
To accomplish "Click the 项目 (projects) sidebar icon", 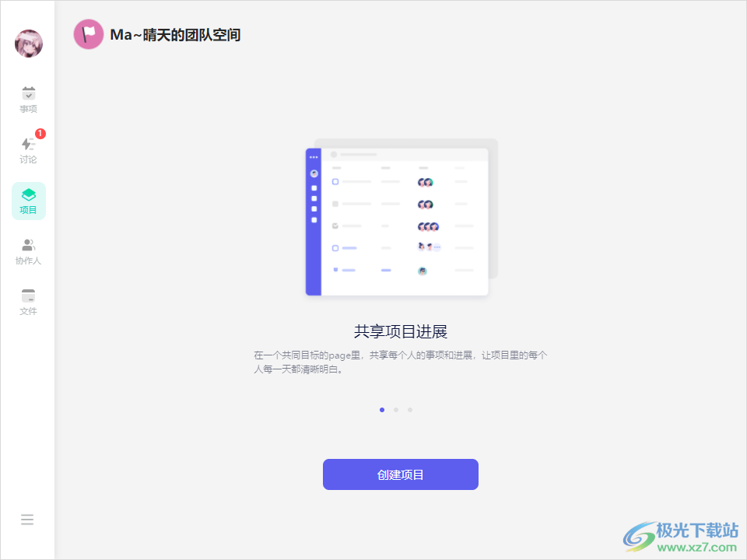I will [x=28, y=200].
